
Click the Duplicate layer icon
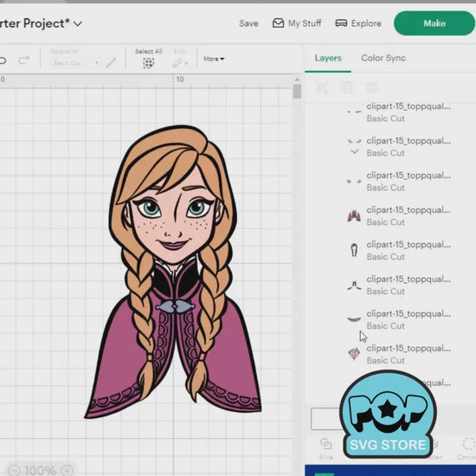tap(347, 88)
